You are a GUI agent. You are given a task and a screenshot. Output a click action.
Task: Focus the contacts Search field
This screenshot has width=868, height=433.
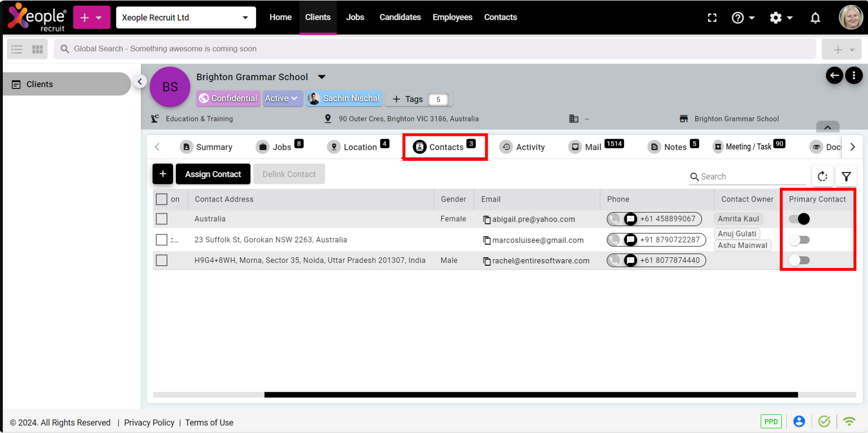(x=747, y=177)
